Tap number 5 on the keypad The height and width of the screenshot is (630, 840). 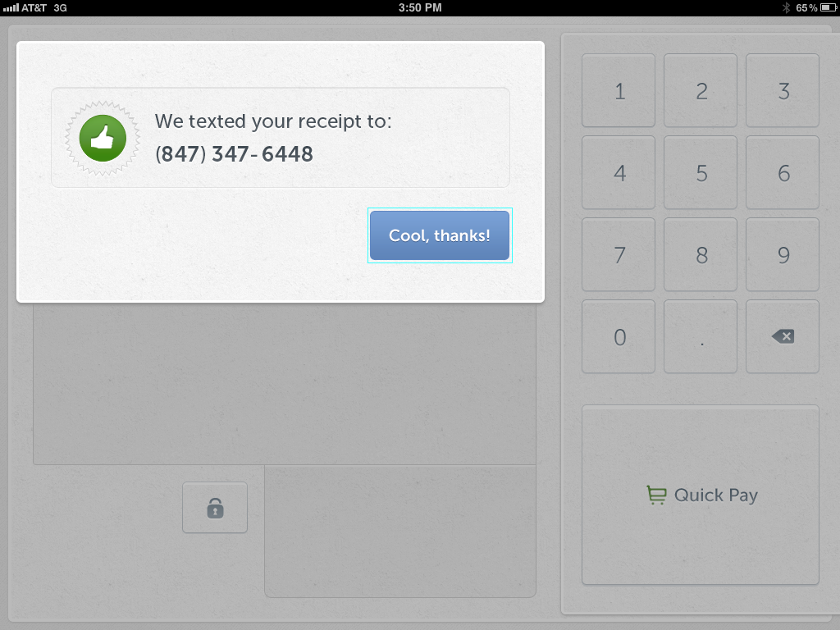pos(701,172)
